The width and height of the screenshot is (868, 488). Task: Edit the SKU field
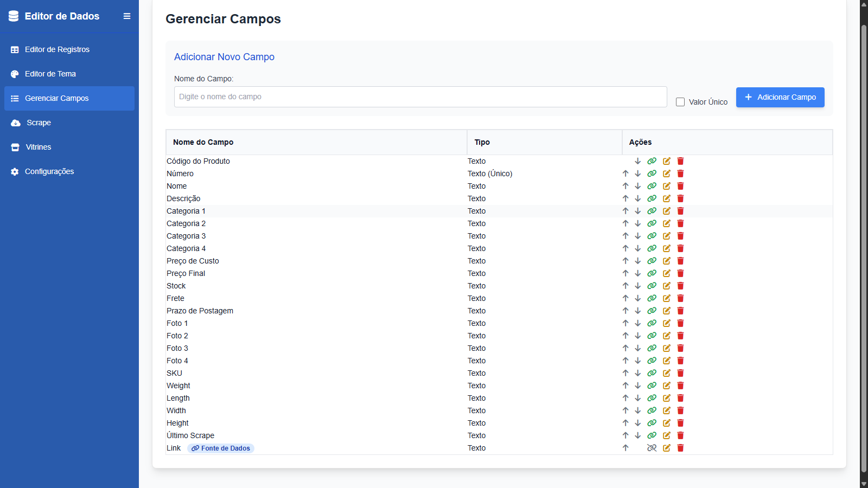666,373
